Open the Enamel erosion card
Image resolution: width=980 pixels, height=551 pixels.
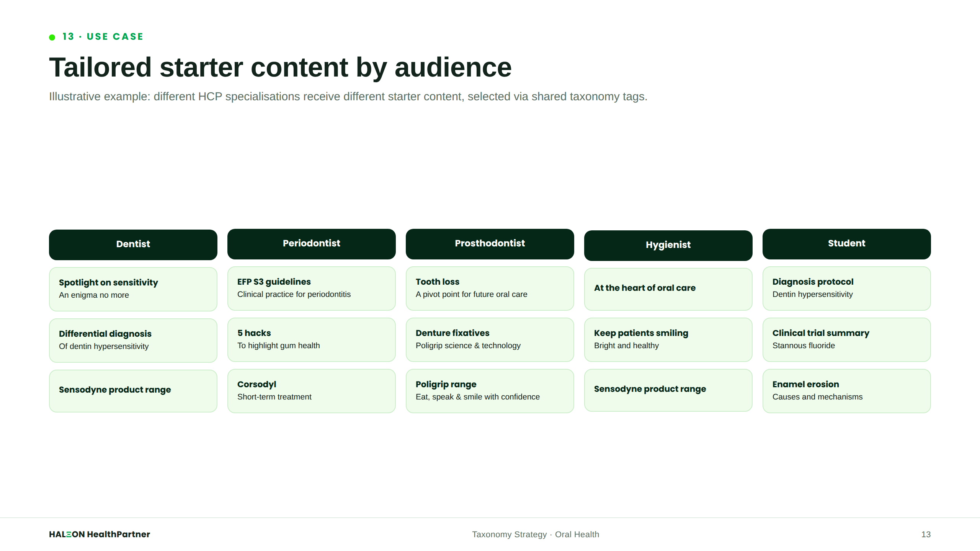click(846, 391)
